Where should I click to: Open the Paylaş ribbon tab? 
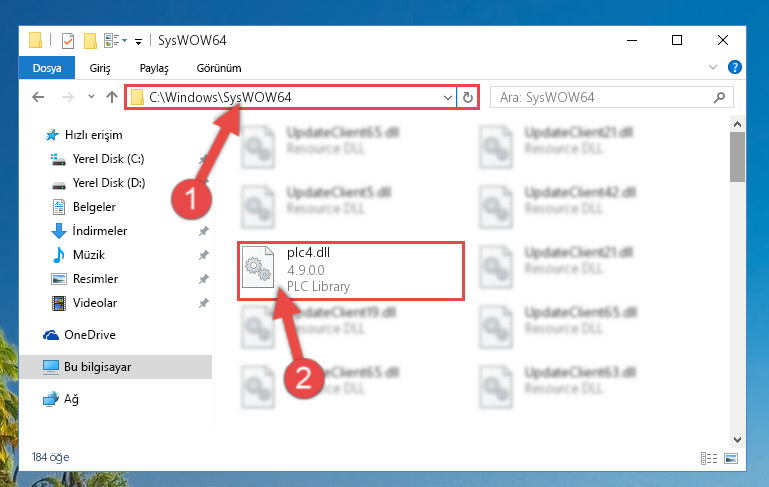(x=154, y=68)
